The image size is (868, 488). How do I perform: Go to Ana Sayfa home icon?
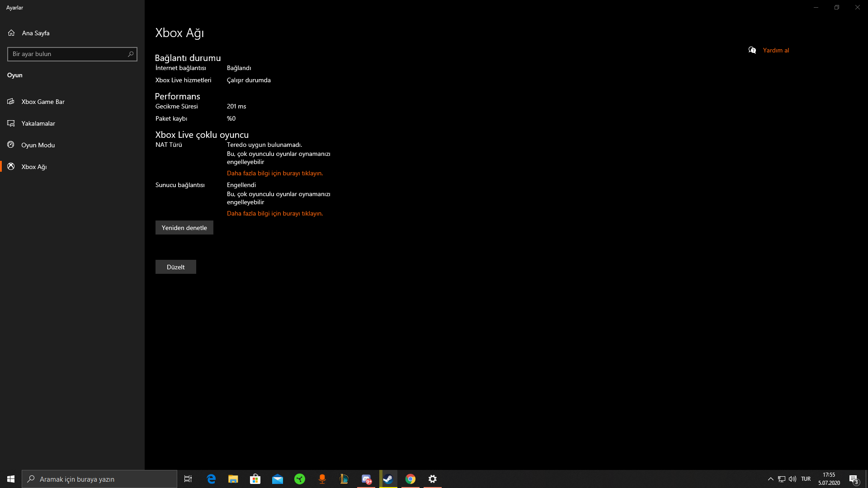click(11, 33)
